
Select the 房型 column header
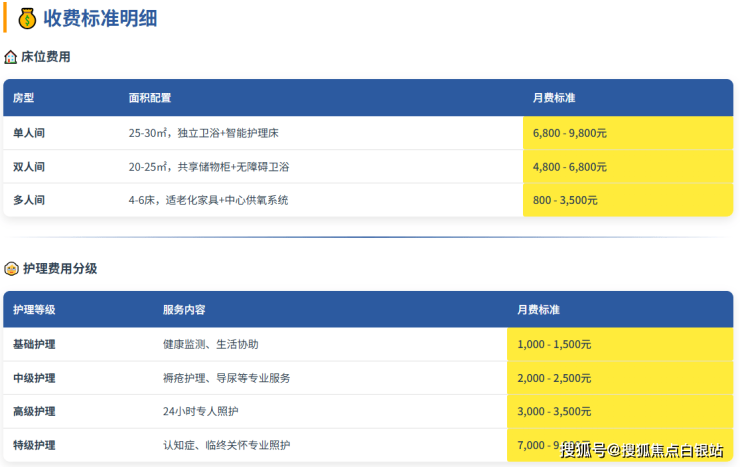coord(23,98)
